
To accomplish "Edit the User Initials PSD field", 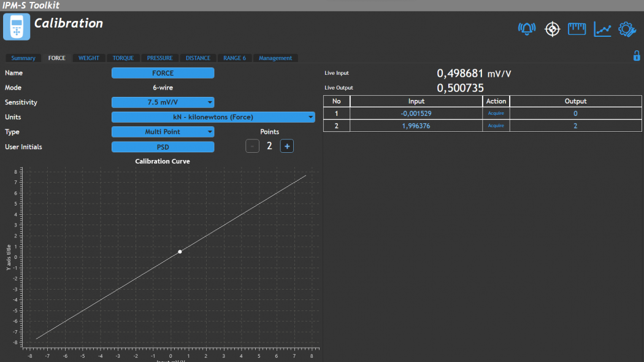I will point(163,147).
